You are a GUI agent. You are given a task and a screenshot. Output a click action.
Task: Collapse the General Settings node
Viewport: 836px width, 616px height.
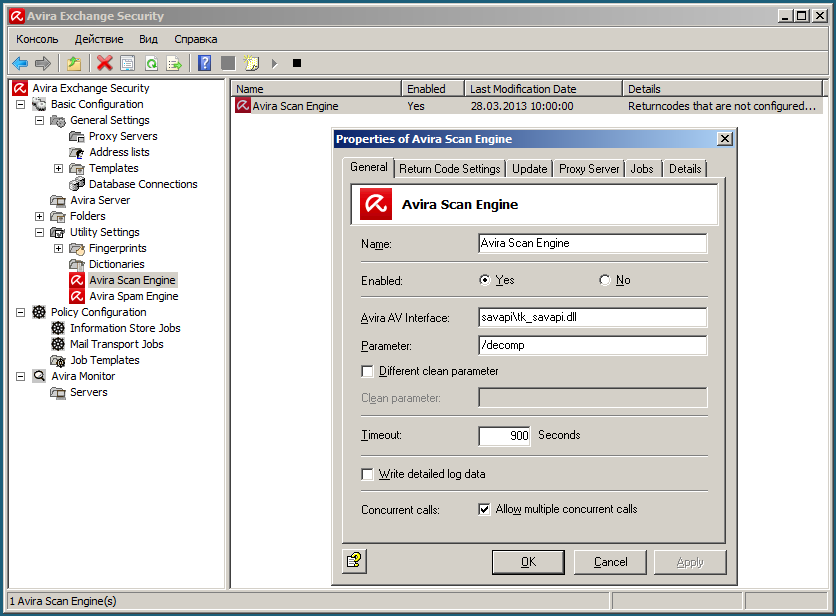tap(39, 121)
